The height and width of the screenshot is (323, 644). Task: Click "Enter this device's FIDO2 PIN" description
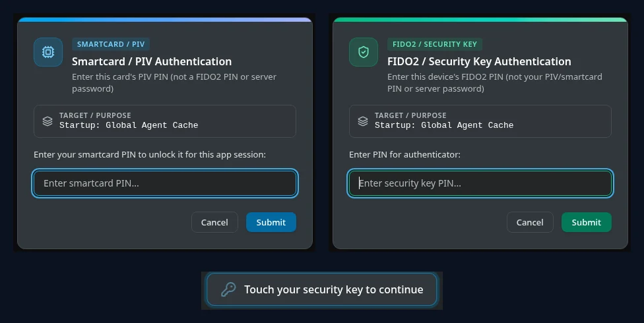[x=494, y=82]
